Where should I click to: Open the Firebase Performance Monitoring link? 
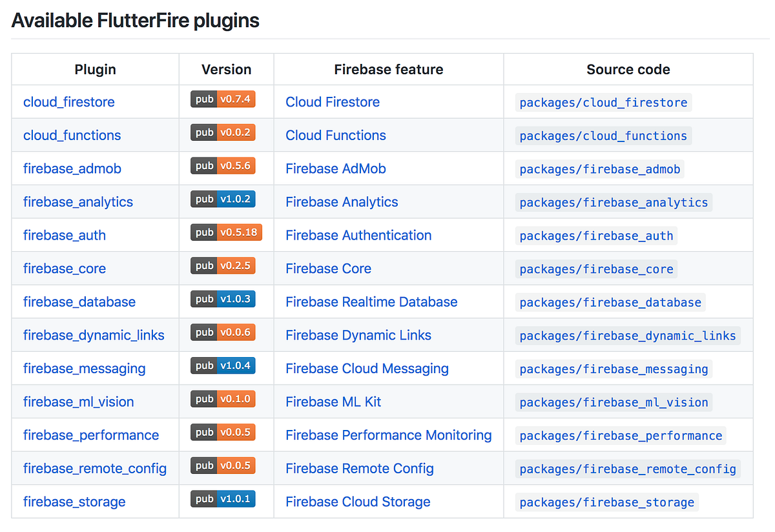388,435
